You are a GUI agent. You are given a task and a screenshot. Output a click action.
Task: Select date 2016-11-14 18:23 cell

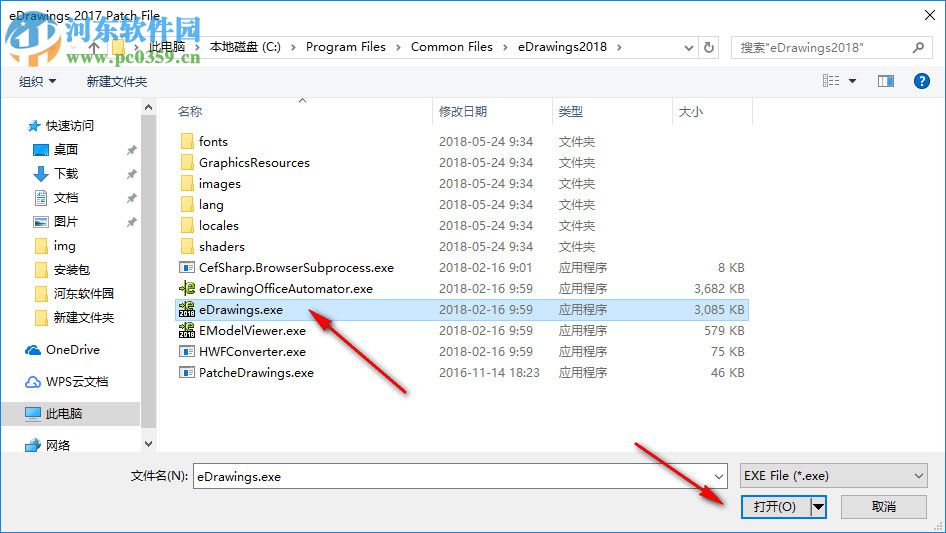click(489, 372)
